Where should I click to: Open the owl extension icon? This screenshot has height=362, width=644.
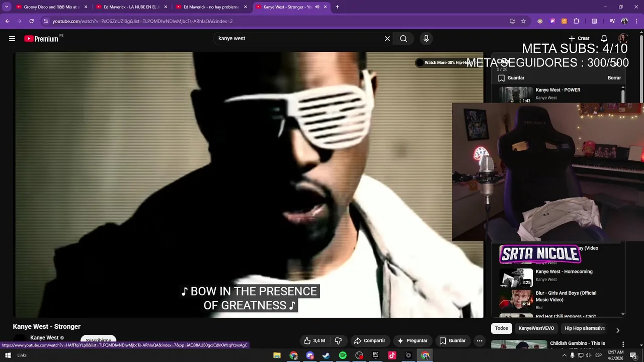pos(540,21)
